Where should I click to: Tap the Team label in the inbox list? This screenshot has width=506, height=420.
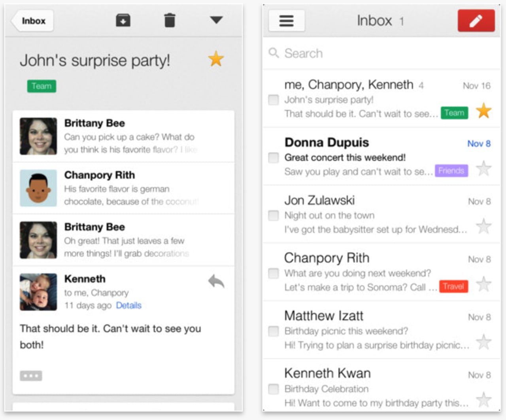tap(454, 113)
